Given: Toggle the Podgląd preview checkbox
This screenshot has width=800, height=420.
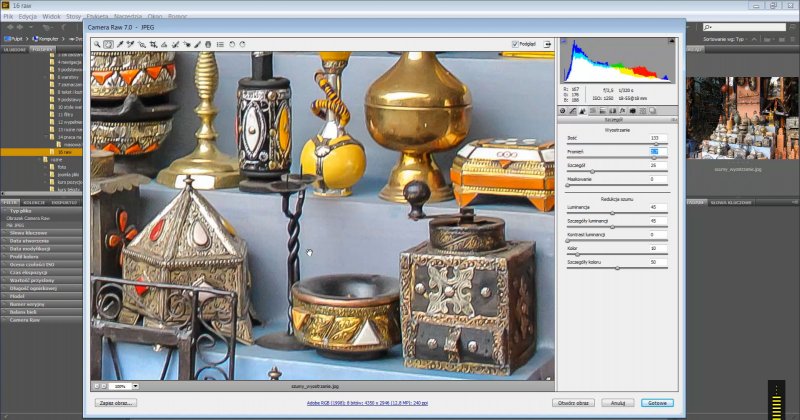Looking at the screenshot, I should tap(515, 44).
